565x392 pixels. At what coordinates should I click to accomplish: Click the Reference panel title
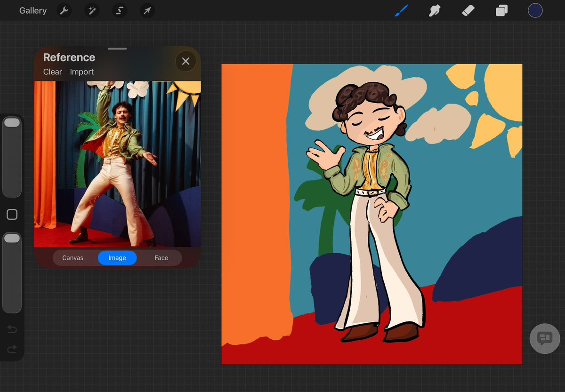(x=69, y=57)
